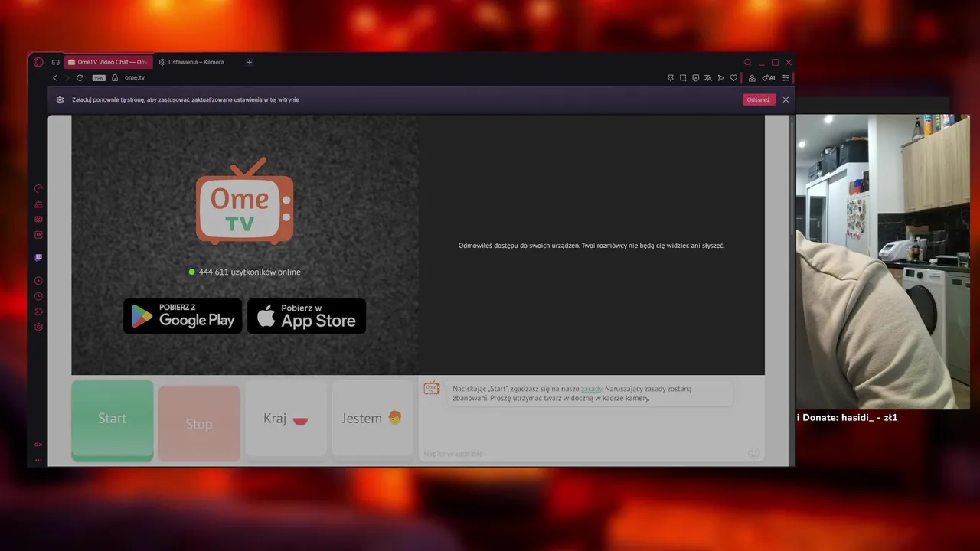This screenshot has width=980, height=551.
Task: Click the Donate: hasidi_ ticker text
Action: [848, 418]
